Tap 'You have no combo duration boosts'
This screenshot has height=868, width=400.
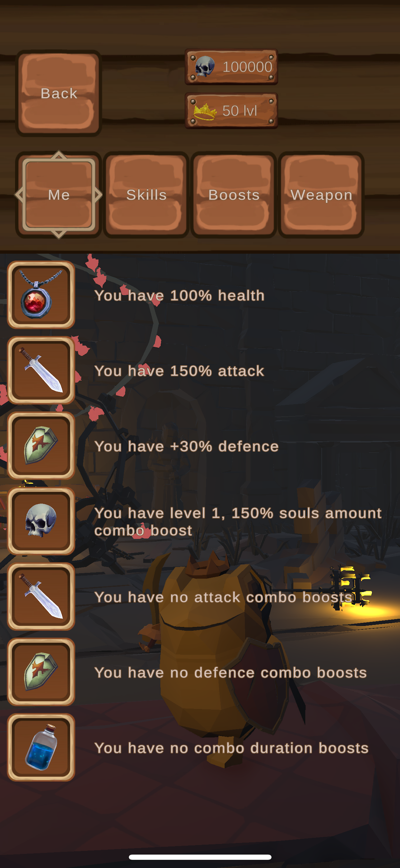(x=231, y=748)
